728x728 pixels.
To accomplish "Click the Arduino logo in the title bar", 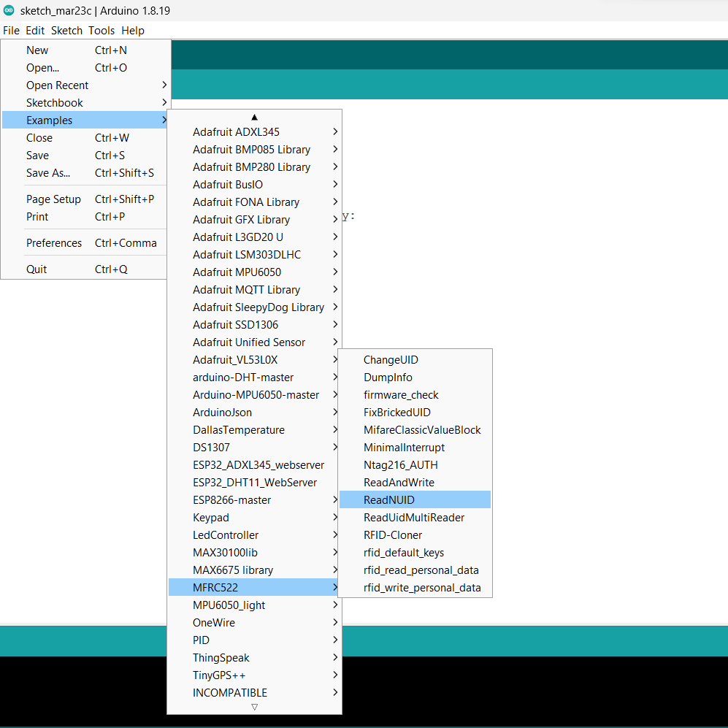I will (9, 10).
